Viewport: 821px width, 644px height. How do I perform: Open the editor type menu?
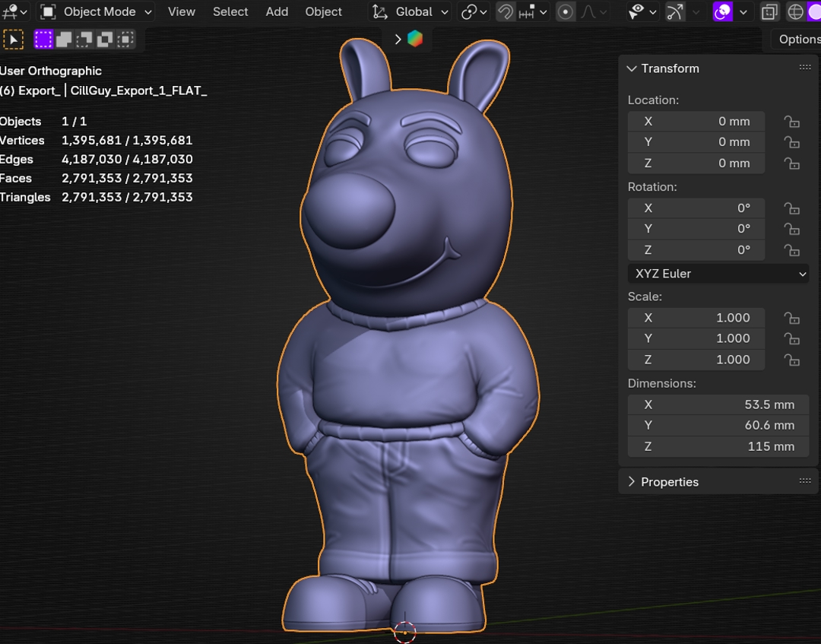point(14,11)
